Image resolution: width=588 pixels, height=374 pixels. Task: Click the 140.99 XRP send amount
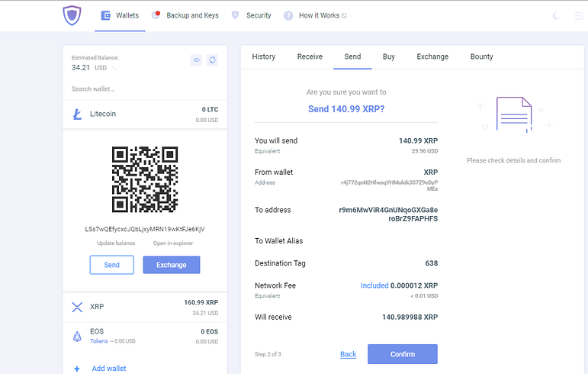coord(418,140)
